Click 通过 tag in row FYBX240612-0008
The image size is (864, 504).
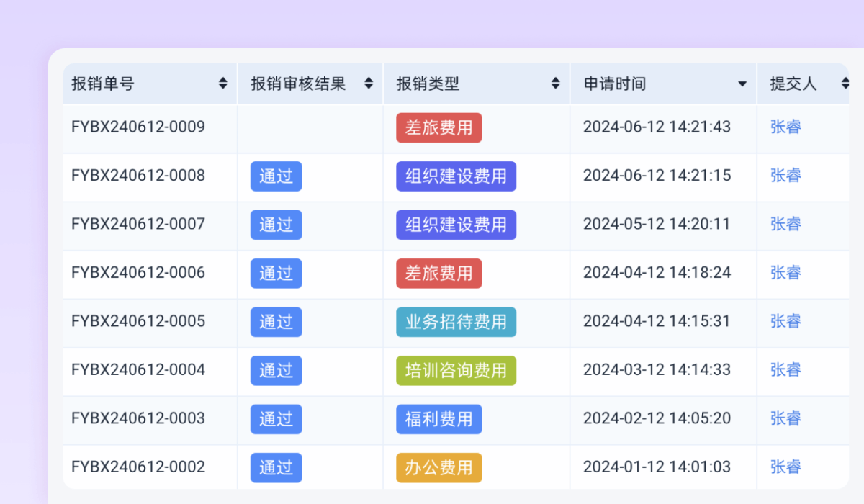[276, 176]
